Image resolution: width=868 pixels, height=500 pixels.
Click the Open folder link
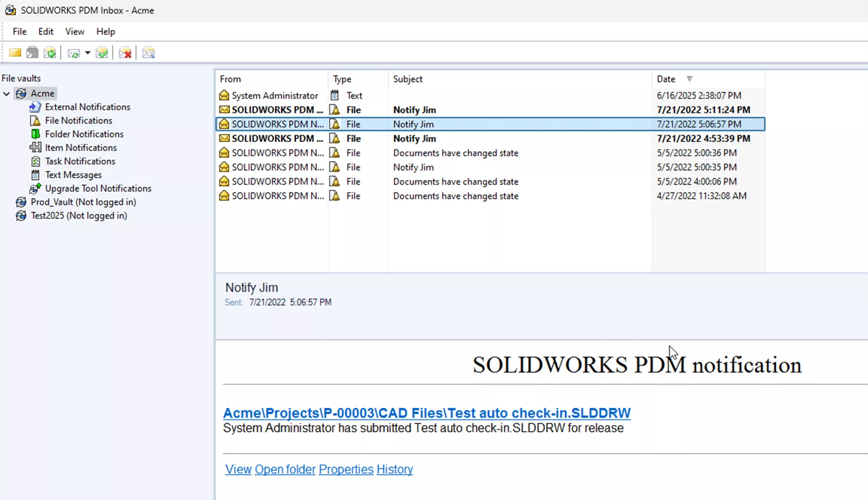click(285, 469)
